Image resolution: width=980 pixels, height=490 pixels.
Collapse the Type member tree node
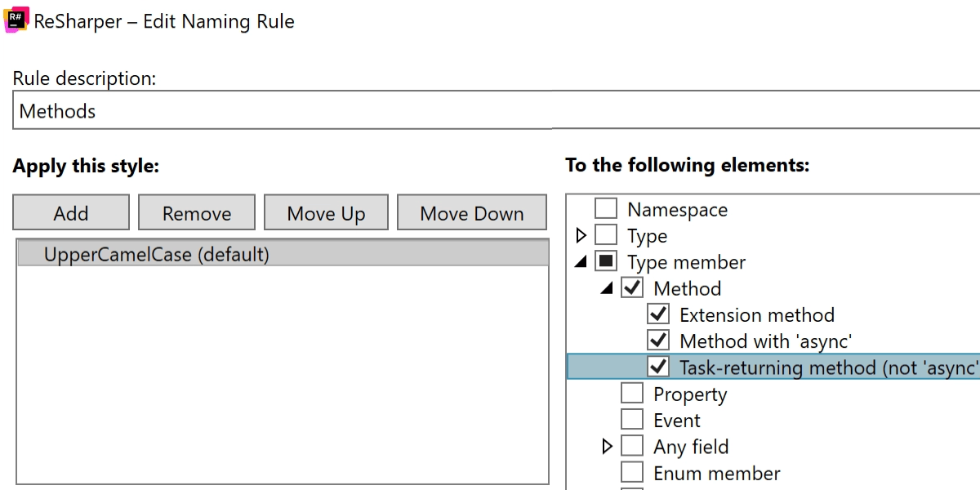pos(581,263)
